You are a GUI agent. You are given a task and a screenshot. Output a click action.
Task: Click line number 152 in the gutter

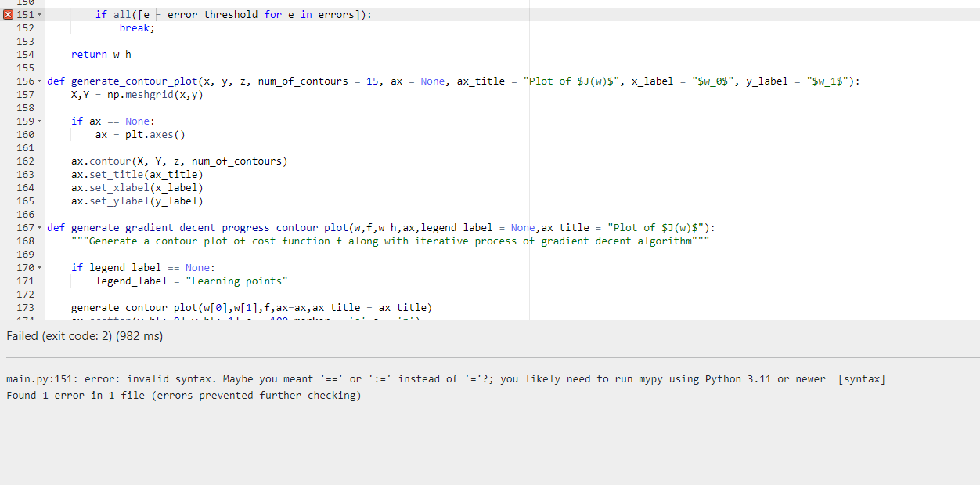pyautogui.click(x=25, y=28)
